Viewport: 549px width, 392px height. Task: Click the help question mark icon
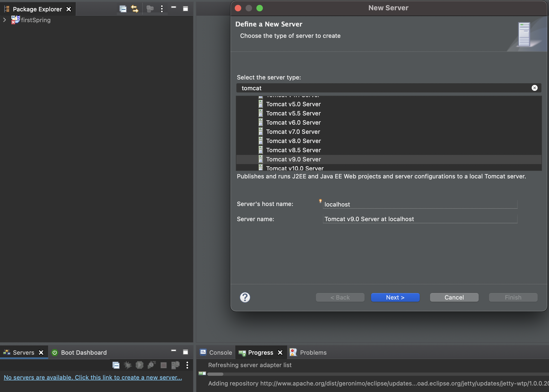click(x=245, y=297)
